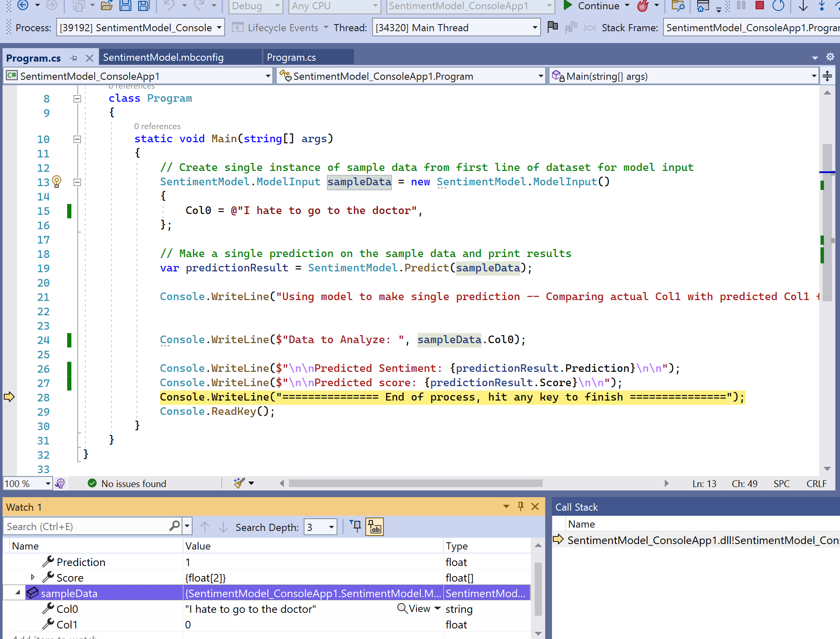This screenshot has width=840, height=639.
Task: Expand the Score watch item
Action: coord(33,577)
